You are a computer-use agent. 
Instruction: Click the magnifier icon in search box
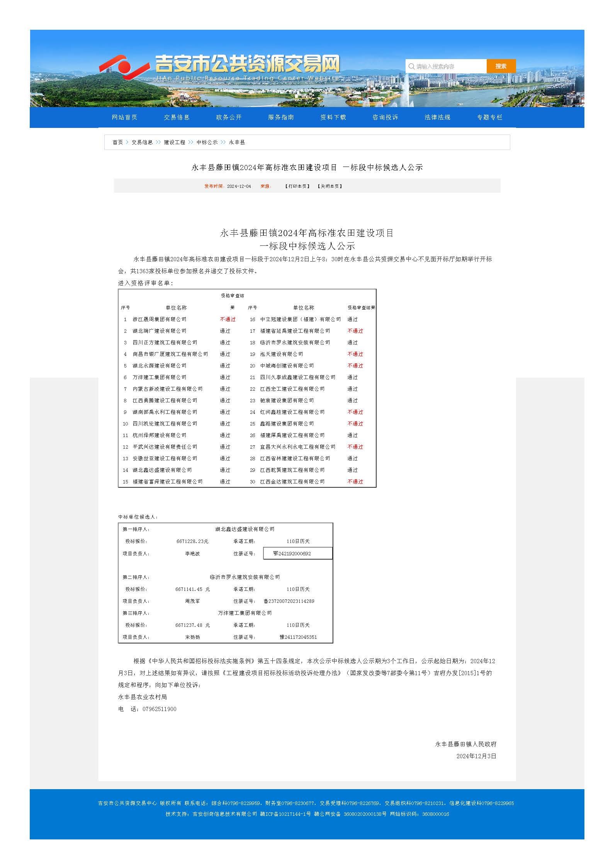click(411, 66)
